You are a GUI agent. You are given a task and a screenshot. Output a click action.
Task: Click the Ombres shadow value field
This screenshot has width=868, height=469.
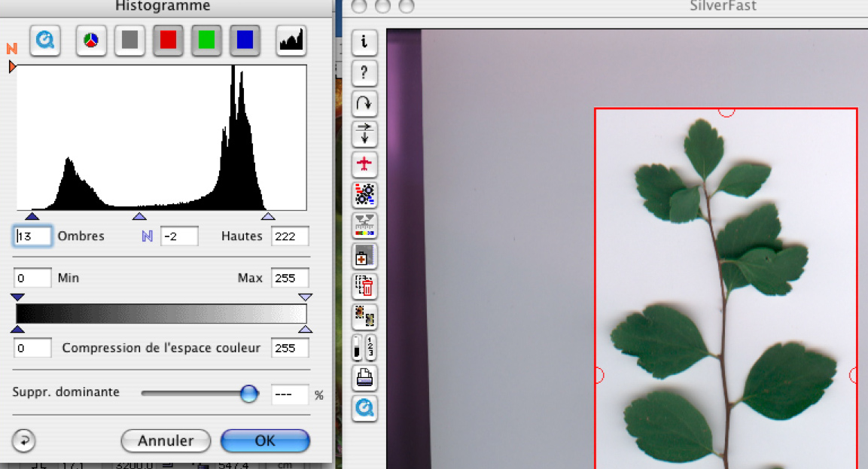pyautogui.click(x=33, y=236)
